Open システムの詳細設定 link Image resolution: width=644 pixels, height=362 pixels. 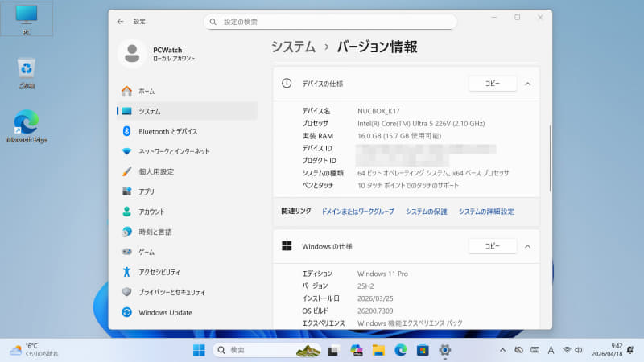point(486,212)
